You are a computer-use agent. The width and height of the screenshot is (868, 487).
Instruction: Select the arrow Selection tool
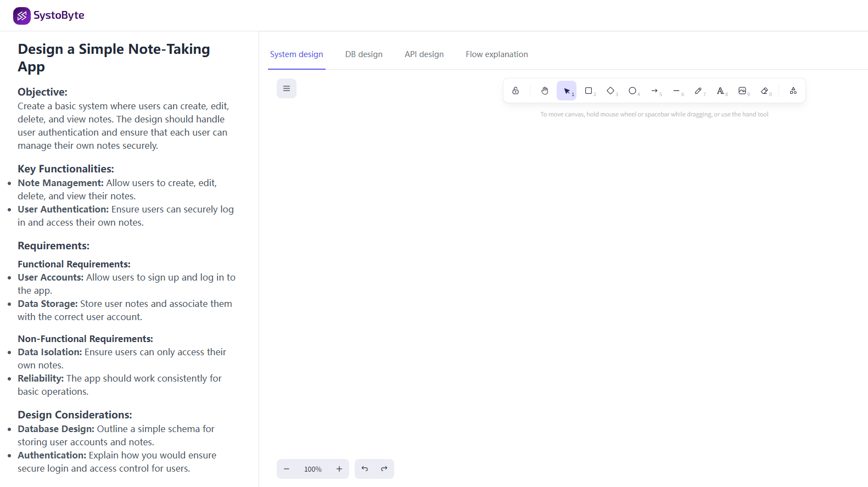click(567, 91)
